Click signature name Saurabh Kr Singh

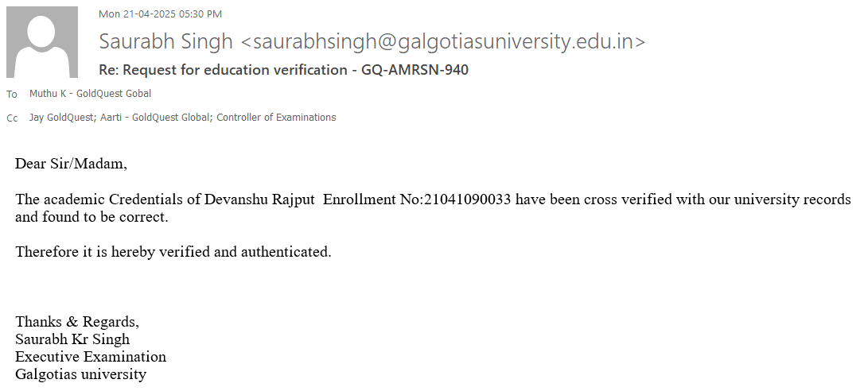tap(72, 339)
